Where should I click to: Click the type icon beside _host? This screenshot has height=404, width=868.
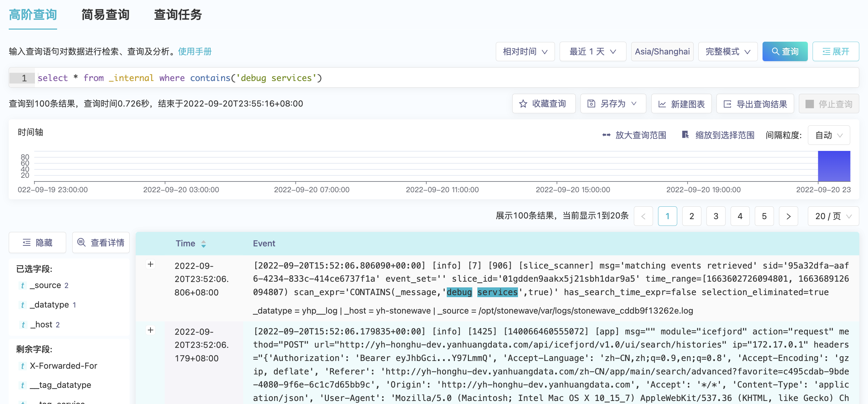pos(23,325)
